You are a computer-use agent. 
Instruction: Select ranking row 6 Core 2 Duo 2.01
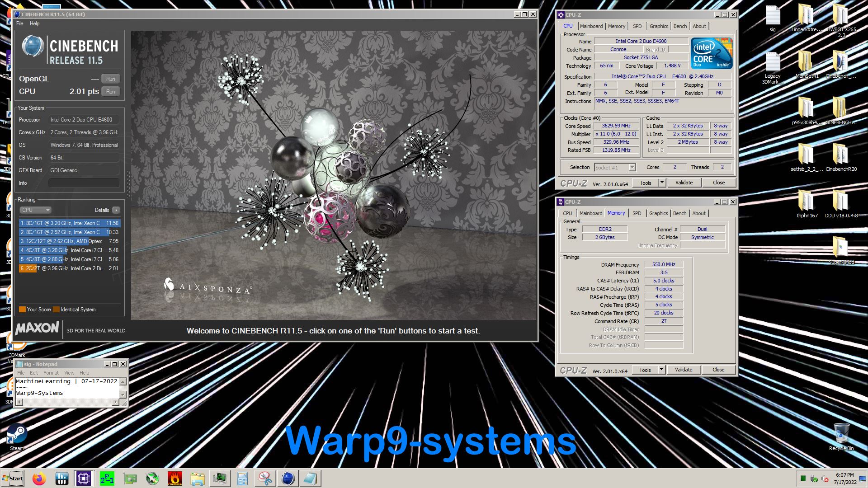[x=70, y=268]
